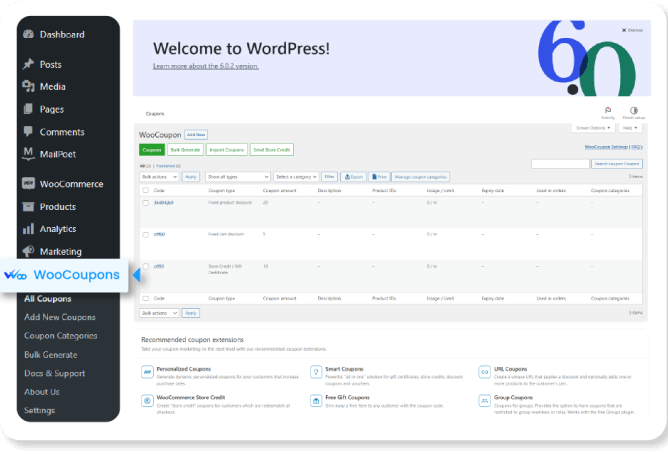Switch to the Import Coupons tab

pyautogui.click(x=227, y=150)
